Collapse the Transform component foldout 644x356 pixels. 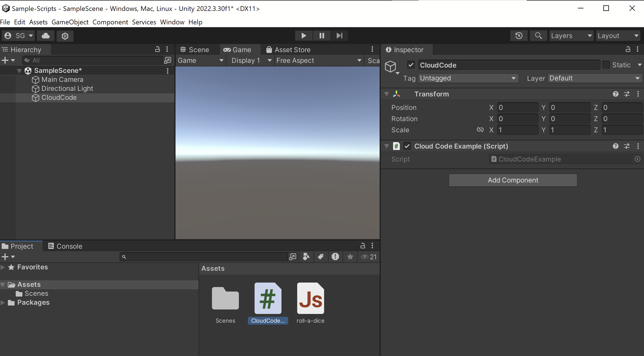387,94
